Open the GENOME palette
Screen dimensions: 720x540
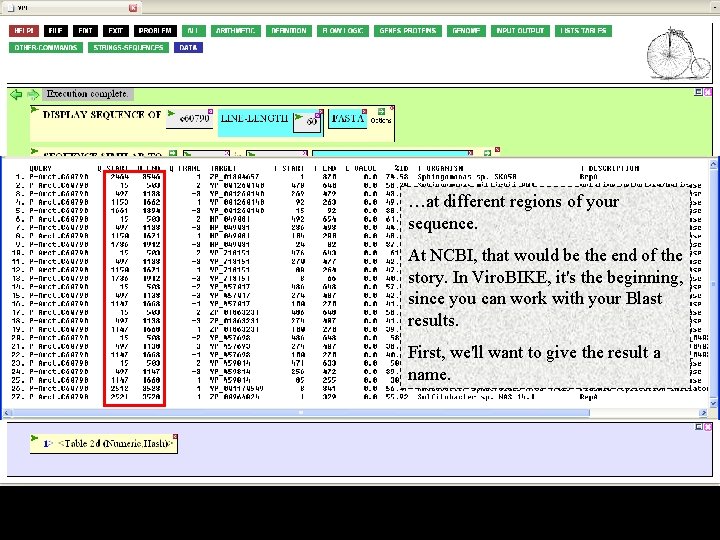pos(466,31)
